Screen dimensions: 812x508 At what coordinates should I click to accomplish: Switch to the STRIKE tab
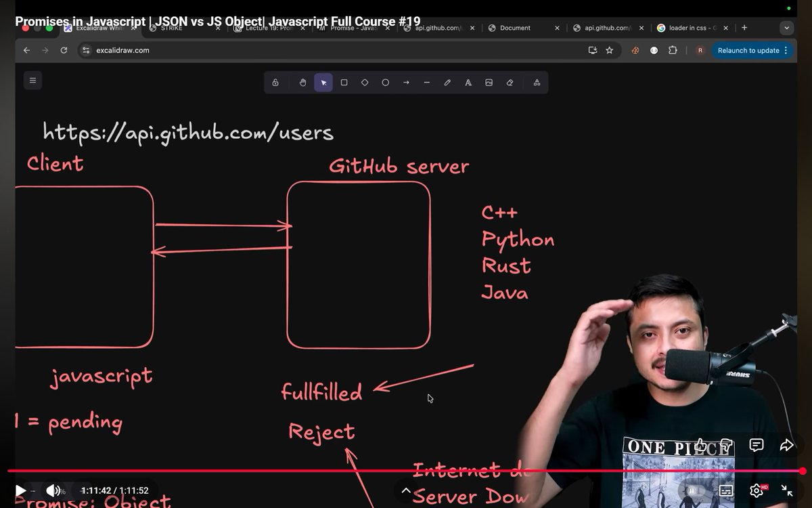point(185,28)
